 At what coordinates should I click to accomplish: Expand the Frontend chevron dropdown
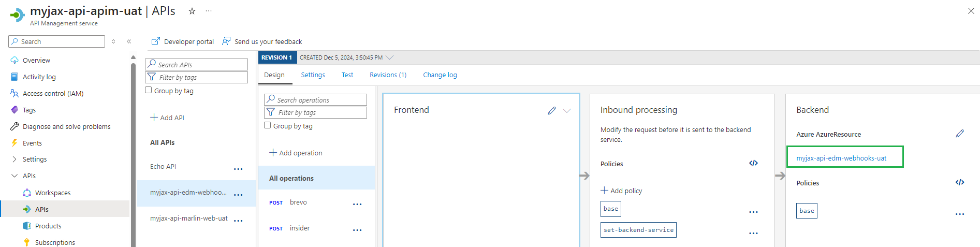click(567, 110)
